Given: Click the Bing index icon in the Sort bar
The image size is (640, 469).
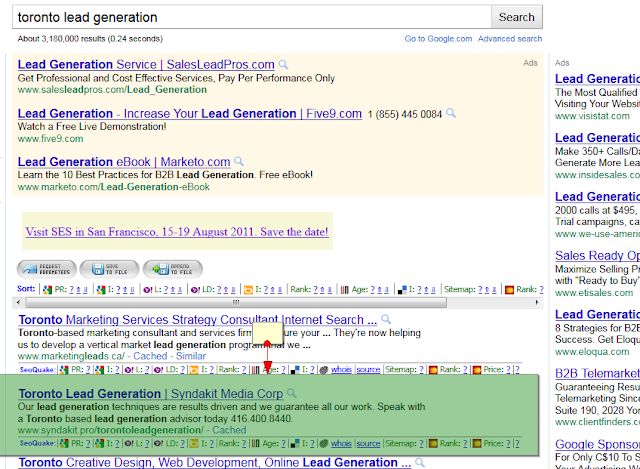Looking at the screenshot, I should [x=248, y=290].
